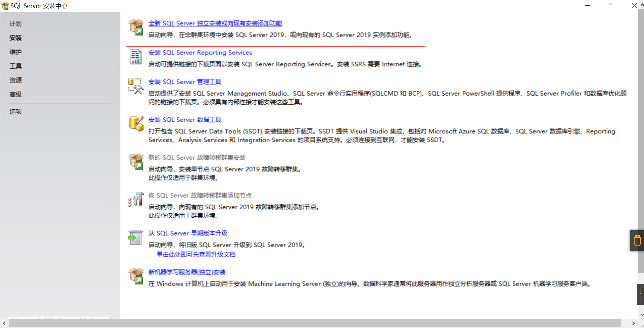Click the add node to failover cluster icon
Screen dimensions: 644x328
136,199
